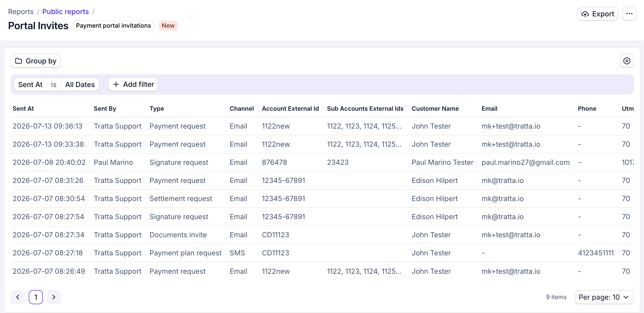
Task: Click the Type column header
Action: 157,109
